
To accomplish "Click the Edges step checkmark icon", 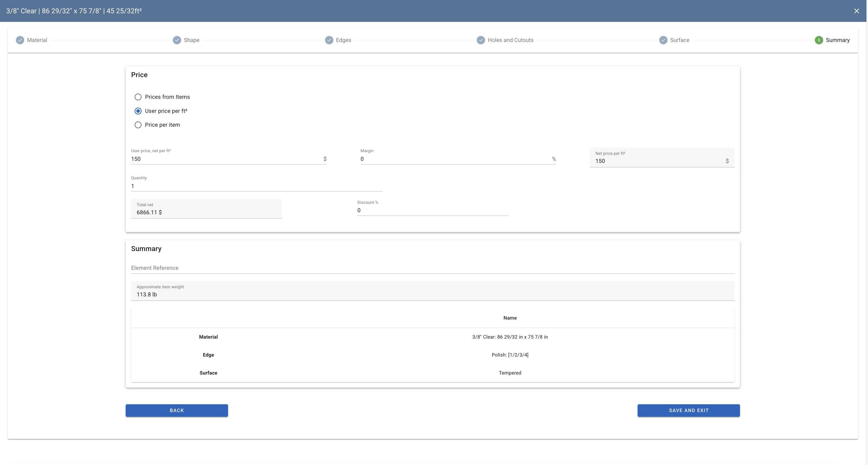I will [329, 40].
